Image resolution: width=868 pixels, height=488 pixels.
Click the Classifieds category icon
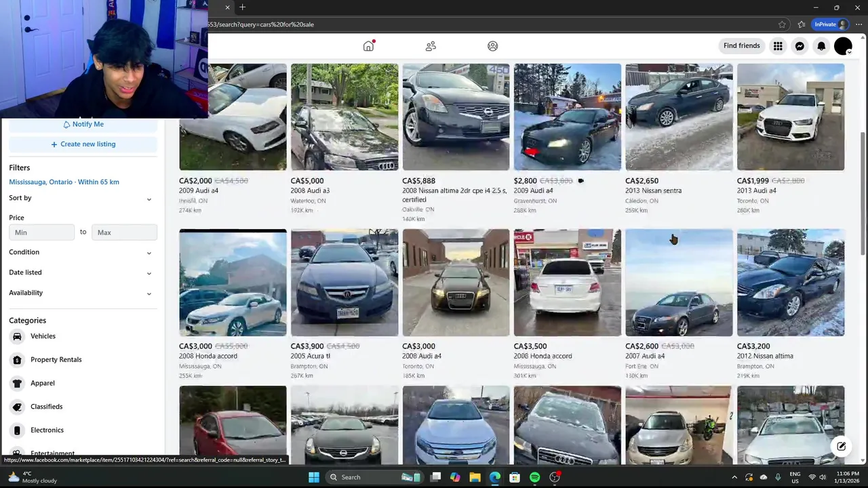17,407
